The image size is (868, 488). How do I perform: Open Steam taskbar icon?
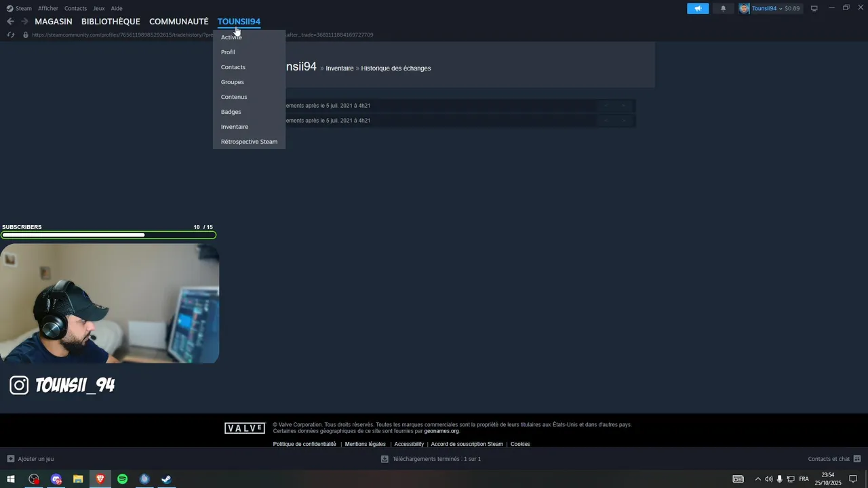click(x=166, y=479)
